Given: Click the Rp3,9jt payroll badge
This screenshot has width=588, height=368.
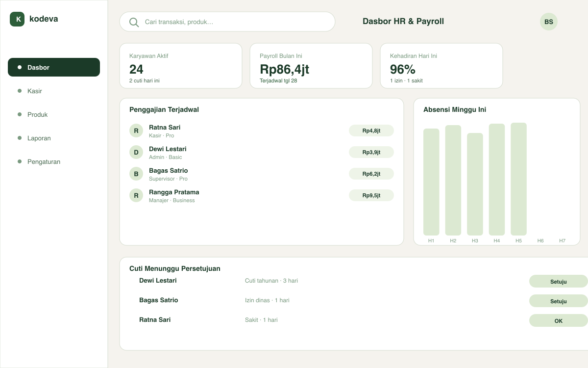Looking at the screenshot, I should (x=371, y=152).
